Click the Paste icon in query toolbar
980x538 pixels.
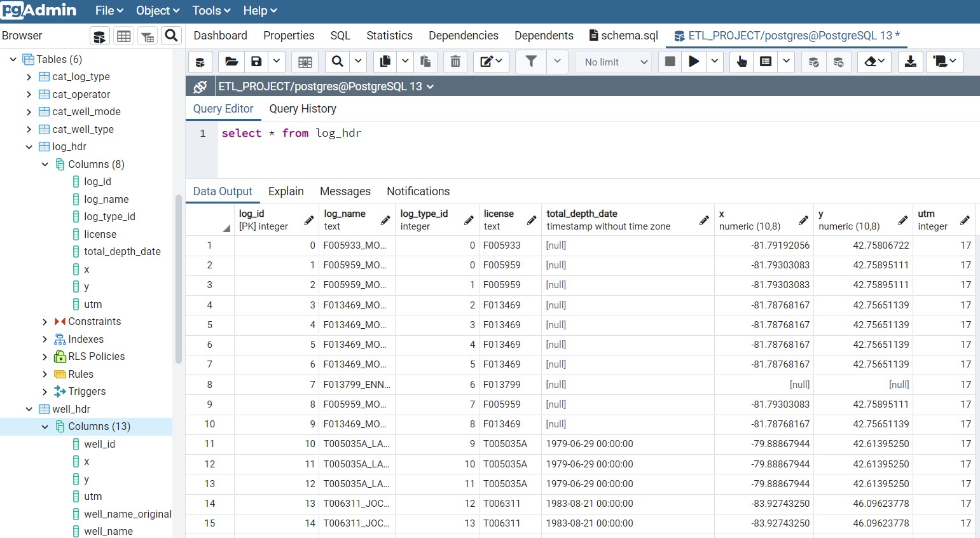tap(425, 62)
